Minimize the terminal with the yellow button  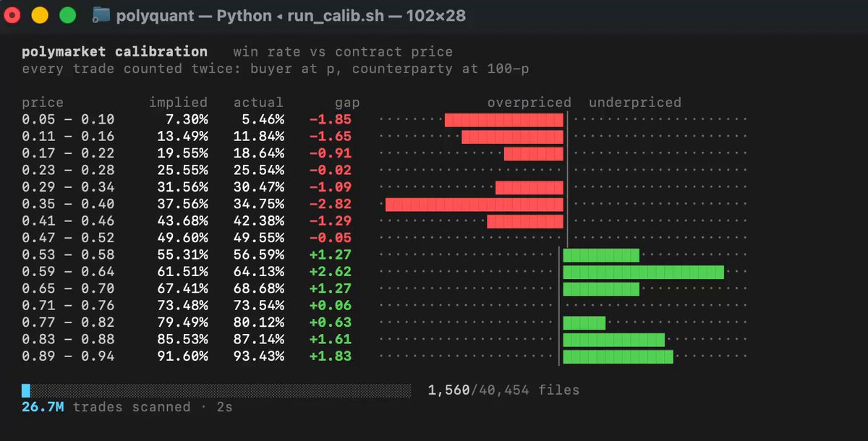coord(41,14)
